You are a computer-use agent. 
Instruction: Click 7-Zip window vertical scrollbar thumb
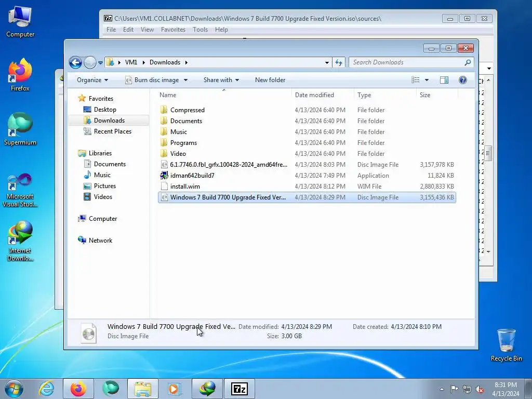click(x=488, y=153)
